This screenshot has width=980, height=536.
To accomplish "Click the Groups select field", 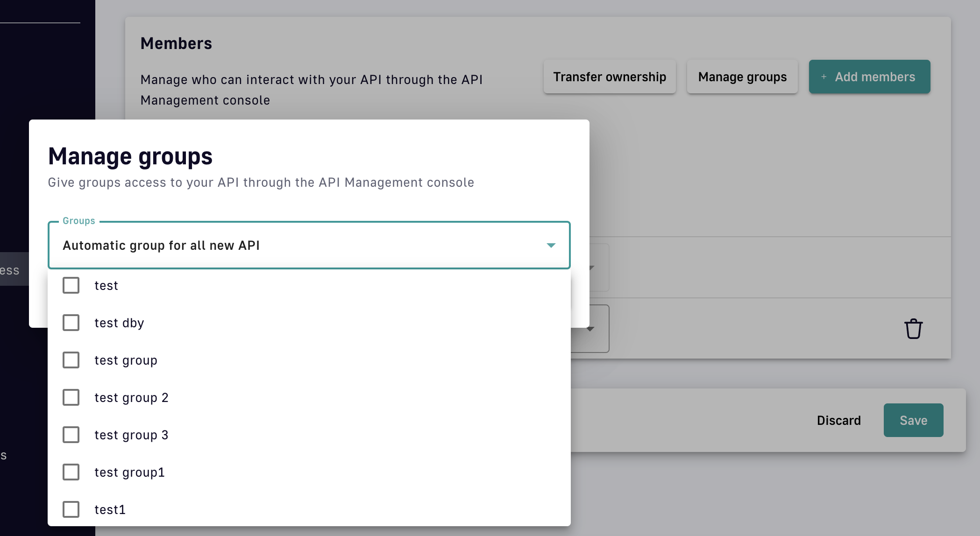I will [x=299, y=245].
